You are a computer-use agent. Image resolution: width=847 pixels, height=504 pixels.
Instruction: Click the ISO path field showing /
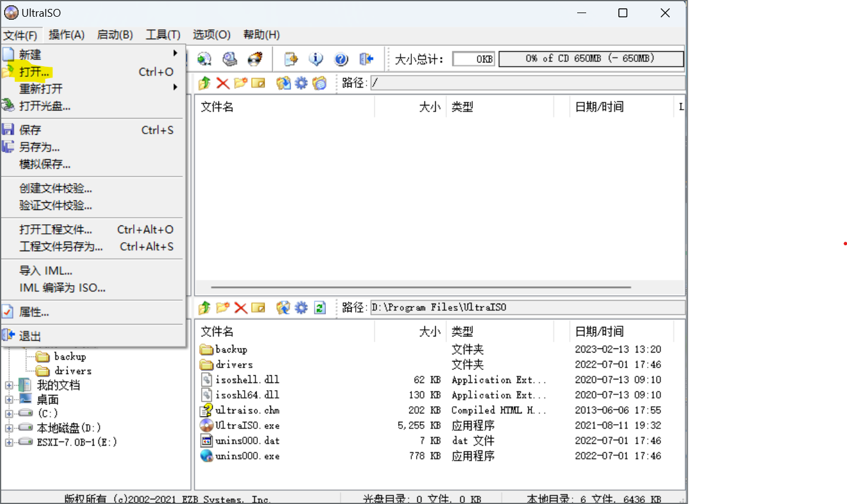click(528, 83)
